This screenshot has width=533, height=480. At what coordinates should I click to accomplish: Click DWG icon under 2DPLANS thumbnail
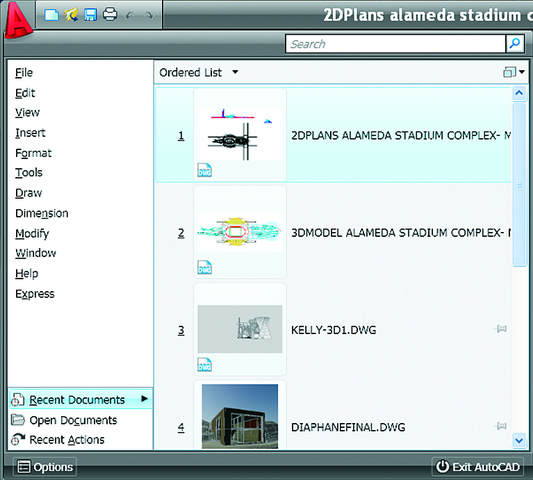coord(205,170)
